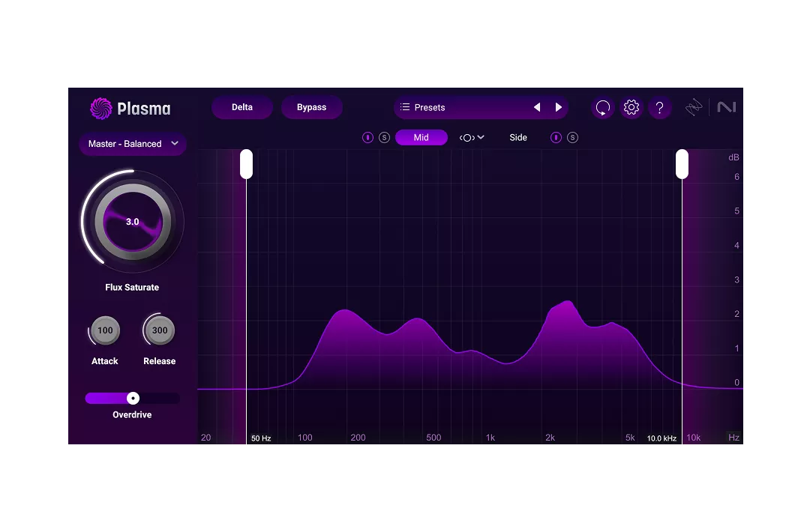This screenshot has width=810, height=532.
Task: Open the help question mark icon
Action: (x=659, y=108)
